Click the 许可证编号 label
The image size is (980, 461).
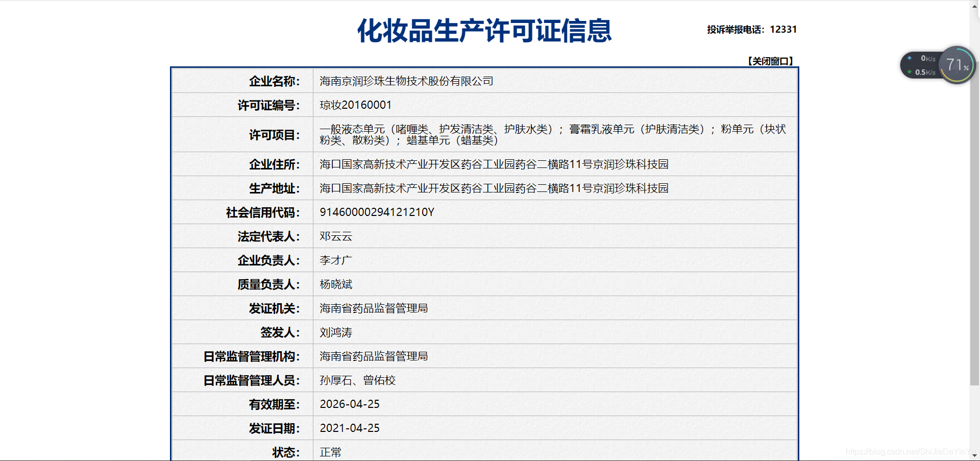(268, 105)
